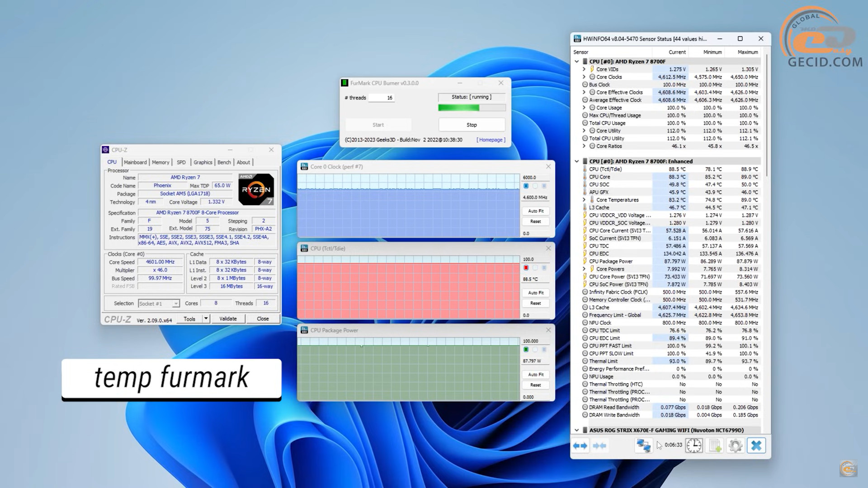Click the CPU Package Power bolt icon in HWiNFO

[x=585, y=261]
